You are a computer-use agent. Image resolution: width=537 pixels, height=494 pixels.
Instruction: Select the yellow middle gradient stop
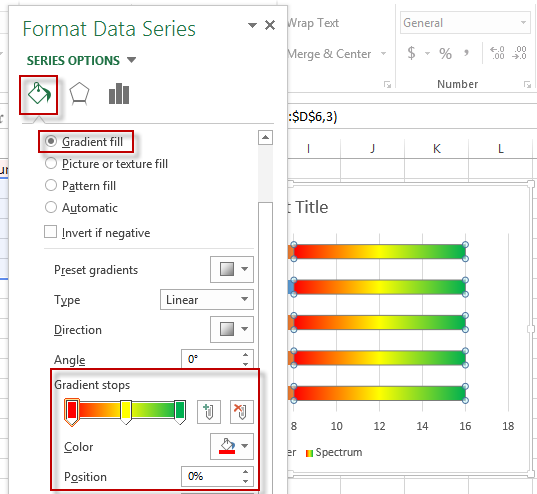click(126, 411)
